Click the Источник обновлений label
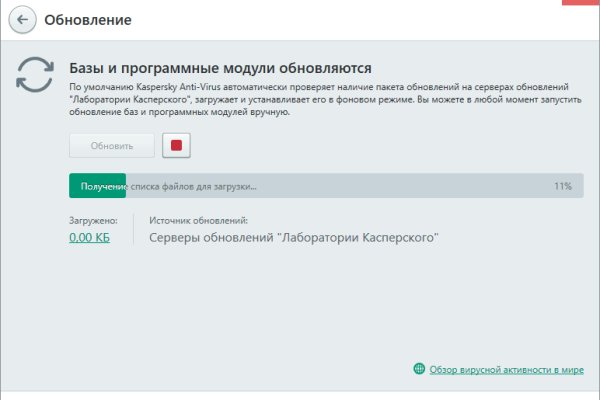This screenshot has height=400, width=600. (x=198, y=220)
